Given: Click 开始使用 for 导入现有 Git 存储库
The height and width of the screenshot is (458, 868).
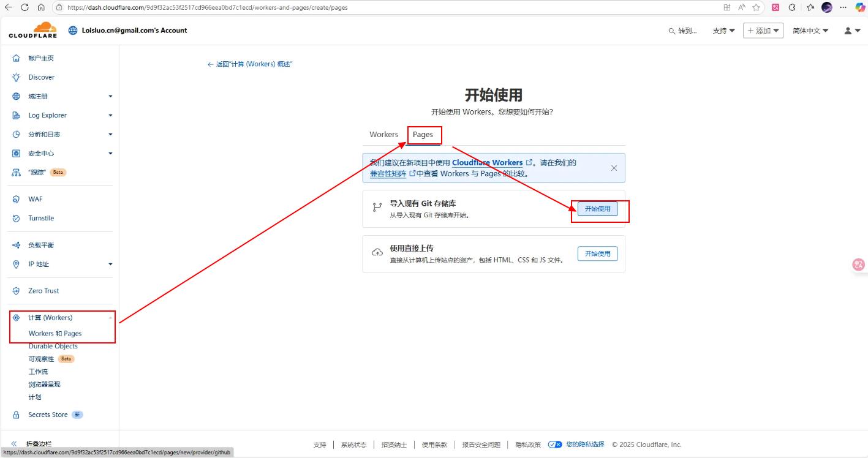Looking at the screenshot, I should click(598, 209).
